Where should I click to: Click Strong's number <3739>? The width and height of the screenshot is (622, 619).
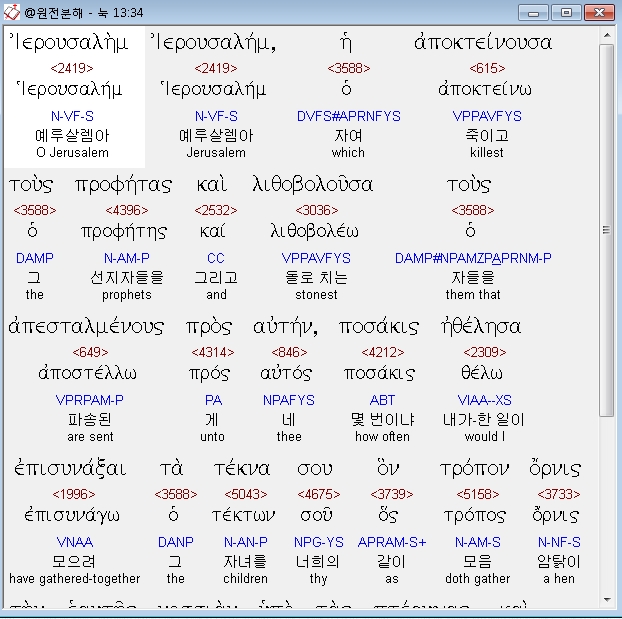click(392, 494)
